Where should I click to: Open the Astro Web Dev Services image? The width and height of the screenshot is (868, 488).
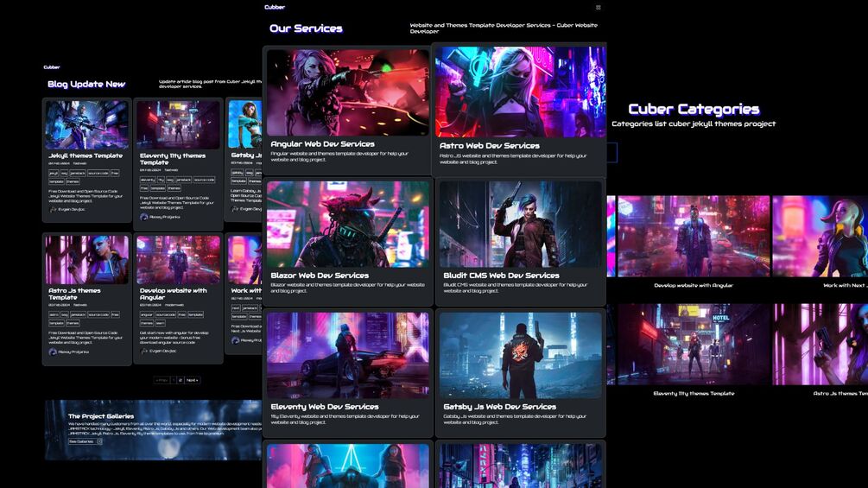pyautogui.click(x=520, y=92)
